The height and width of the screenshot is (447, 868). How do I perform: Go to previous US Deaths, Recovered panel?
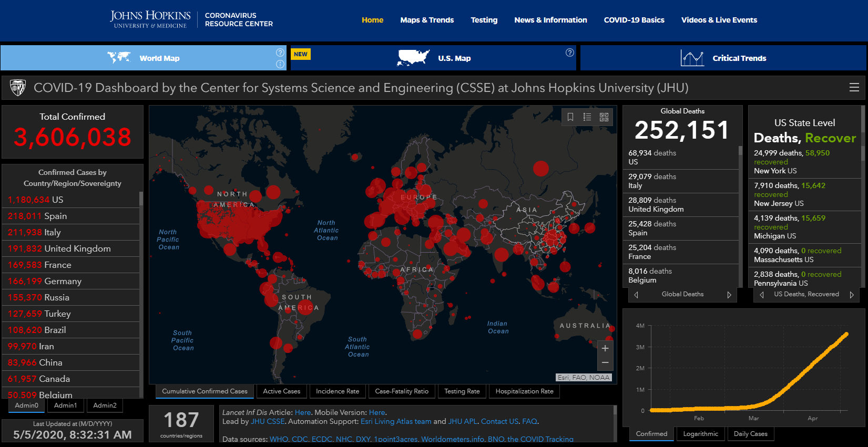[762, 295]
